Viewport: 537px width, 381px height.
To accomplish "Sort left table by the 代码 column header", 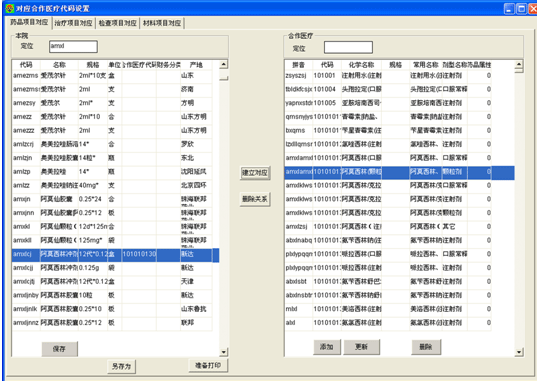I will [x=26, y=64].
